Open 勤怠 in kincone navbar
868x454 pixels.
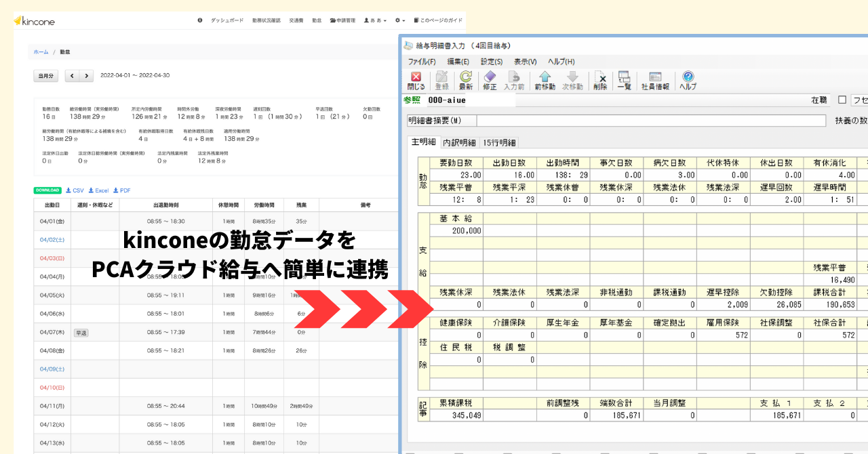(x=317, y=21)
